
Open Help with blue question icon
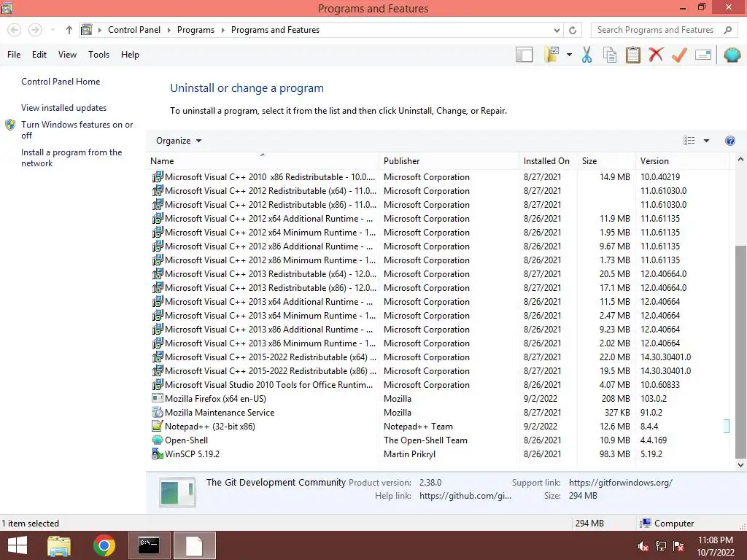click(729, 141)
